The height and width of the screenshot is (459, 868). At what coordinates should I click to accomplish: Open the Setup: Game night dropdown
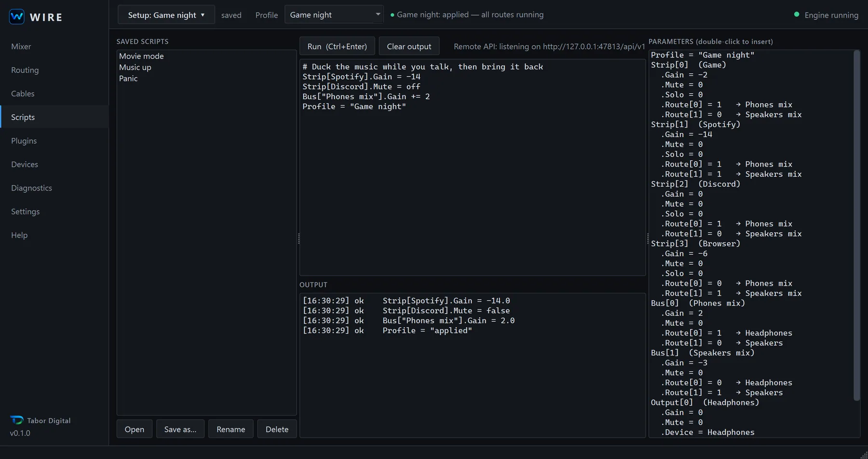coord(166,15)
